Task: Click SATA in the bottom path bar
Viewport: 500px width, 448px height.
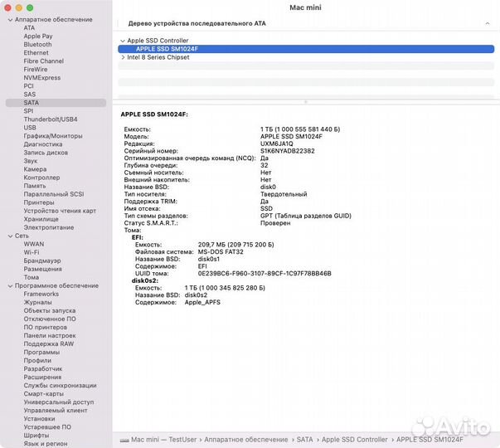Action: (x=304, y=440)
